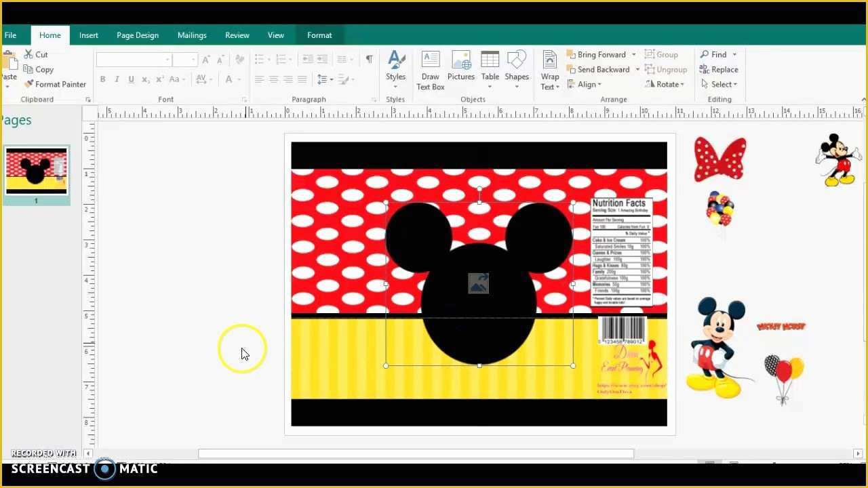
Task: Open the File tab
Action: (x=10, y=35)
